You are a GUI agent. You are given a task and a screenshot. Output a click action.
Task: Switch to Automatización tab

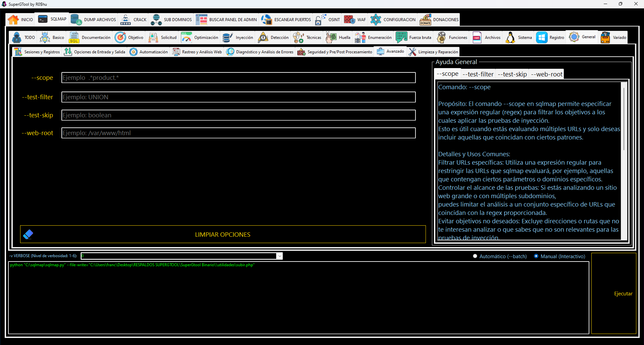148,52
